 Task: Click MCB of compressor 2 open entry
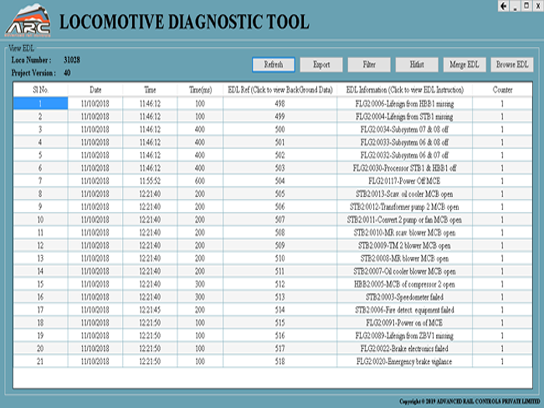click(x=405, y=284)
